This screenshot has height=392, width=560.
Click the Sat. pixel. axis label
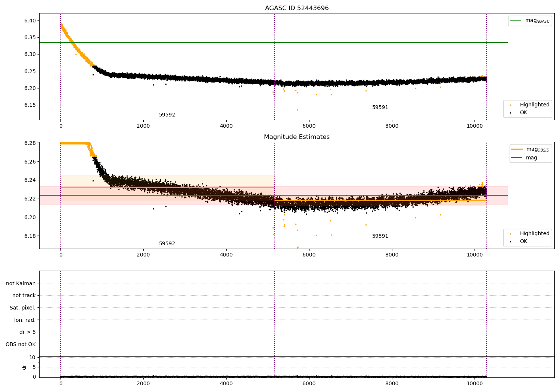[23, 308]
